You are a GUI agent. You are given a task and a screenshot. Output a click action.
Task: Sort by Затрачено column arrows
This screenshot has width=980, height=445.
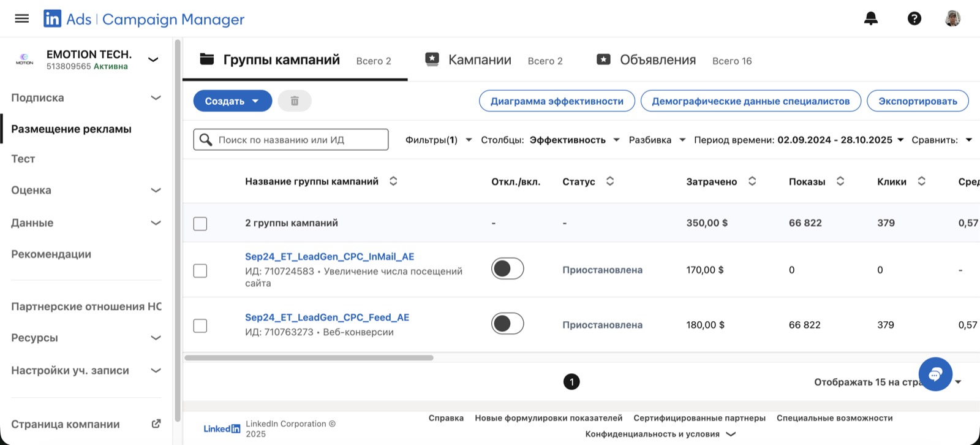pos(752,181)
